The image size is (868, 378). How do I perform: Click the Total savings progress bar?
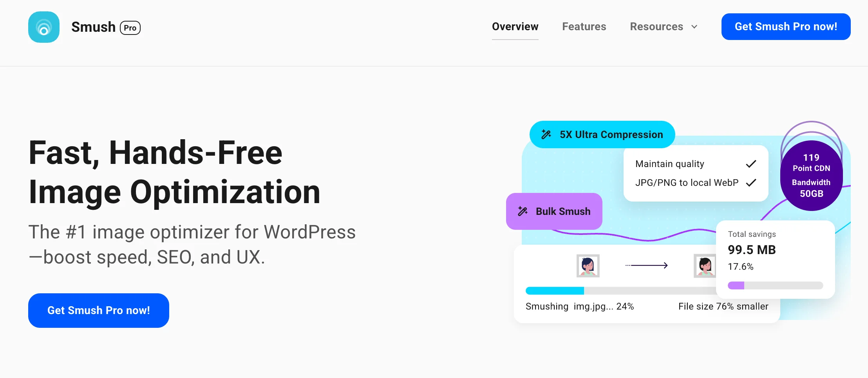coord(776,285)
